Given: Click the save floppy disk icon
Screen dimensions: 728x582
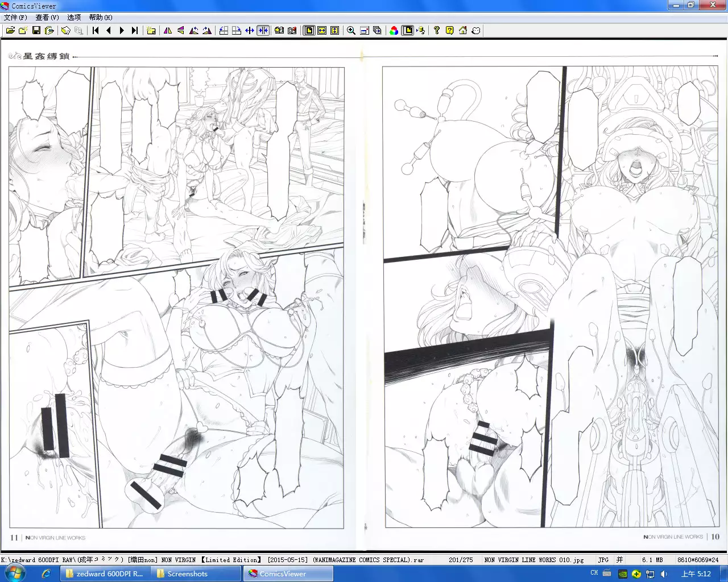Looking at the screenshot, I should pyautogui.click(x=36, y=31).
